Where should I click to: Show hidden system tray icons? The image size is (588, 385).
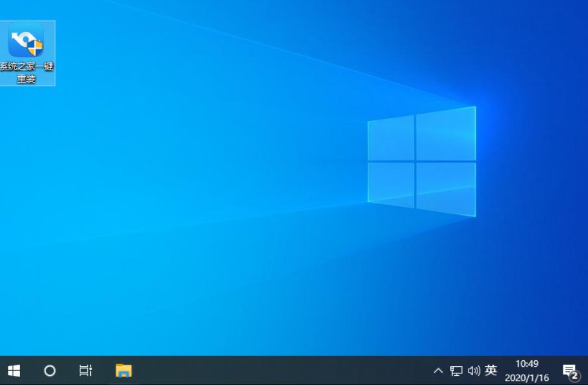(438, 371)
